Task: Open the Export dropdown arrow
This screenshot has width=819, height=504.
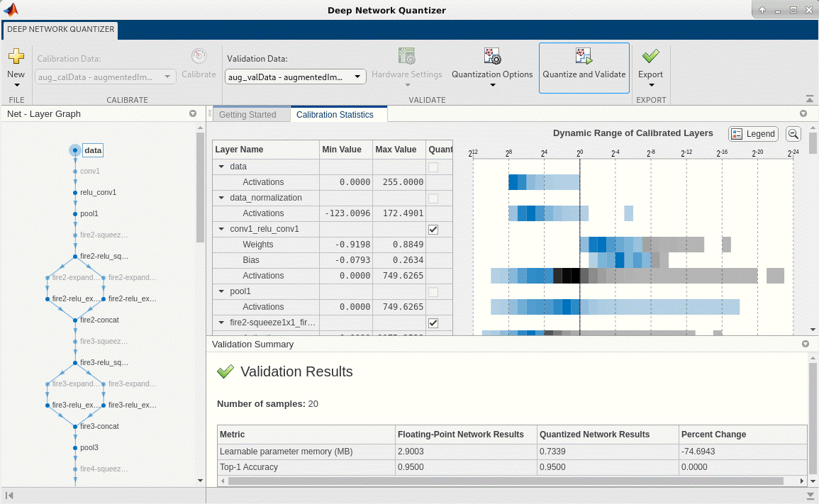Action: click(651, 85)
